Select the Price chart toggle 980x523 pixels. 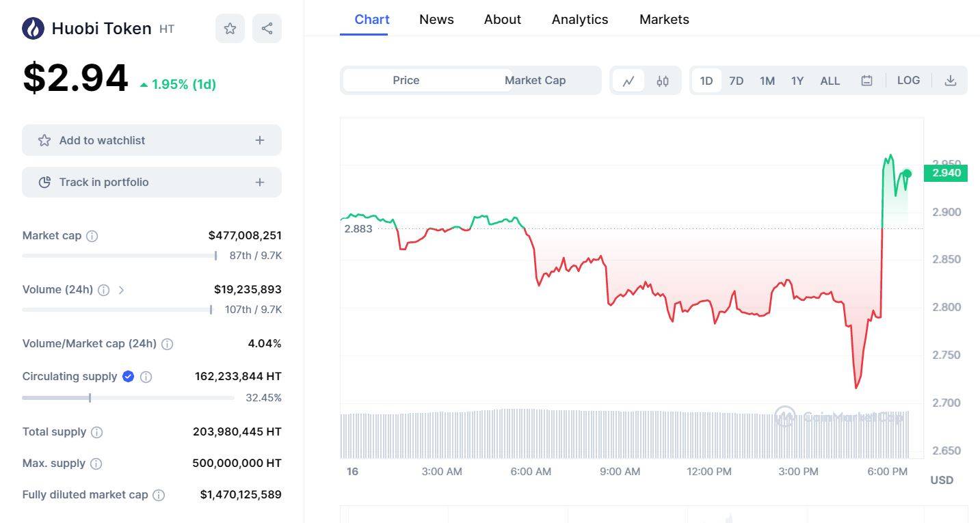tap(406, 80)
